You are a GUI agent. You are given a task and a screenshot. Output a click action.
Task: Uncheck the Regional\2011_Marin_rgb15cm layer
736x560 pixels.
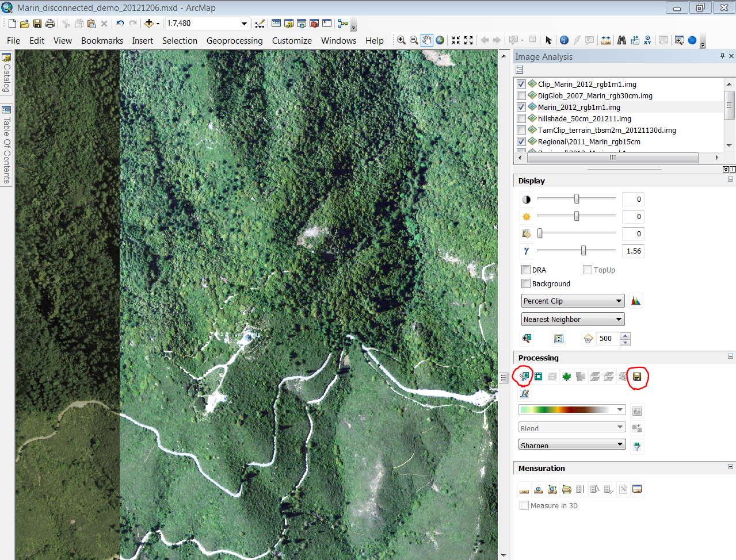tap(521, 141)
